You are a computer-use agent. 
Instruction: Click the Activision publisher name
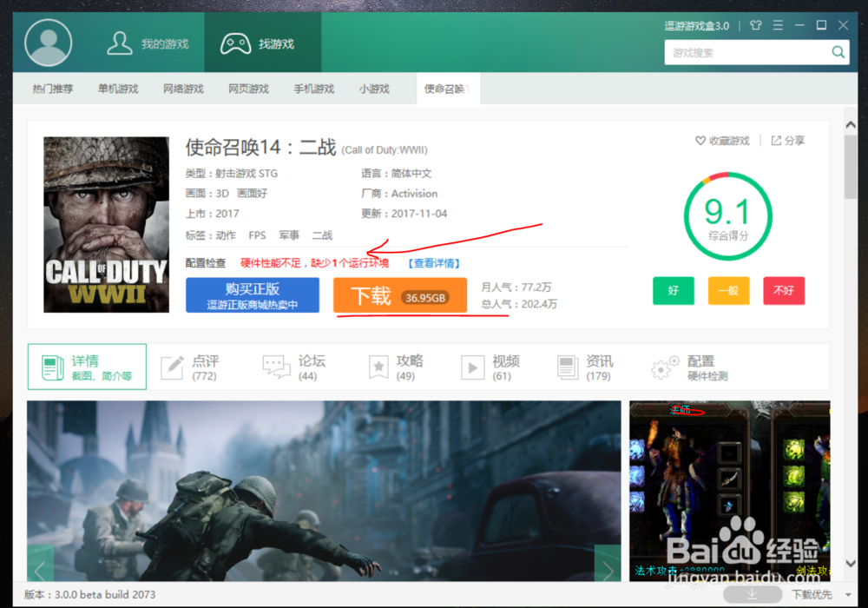click(x=414, y=194)
